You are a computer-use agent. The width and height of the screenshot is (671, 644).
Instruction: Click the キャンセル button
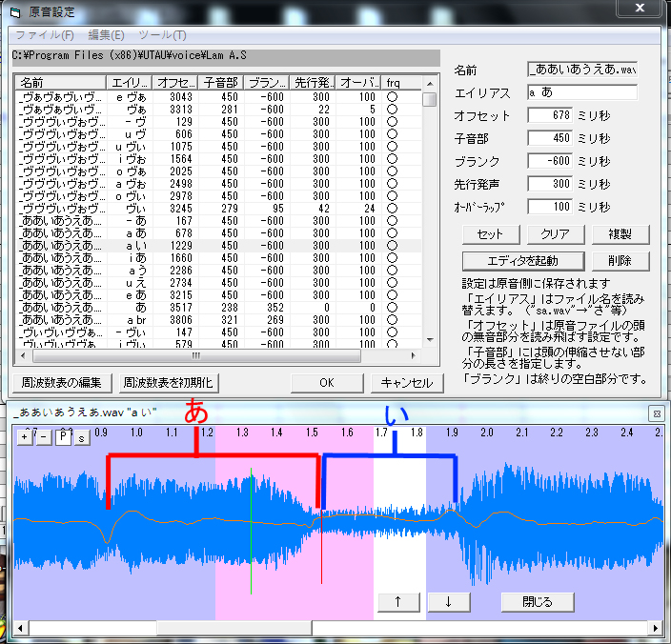407,383
